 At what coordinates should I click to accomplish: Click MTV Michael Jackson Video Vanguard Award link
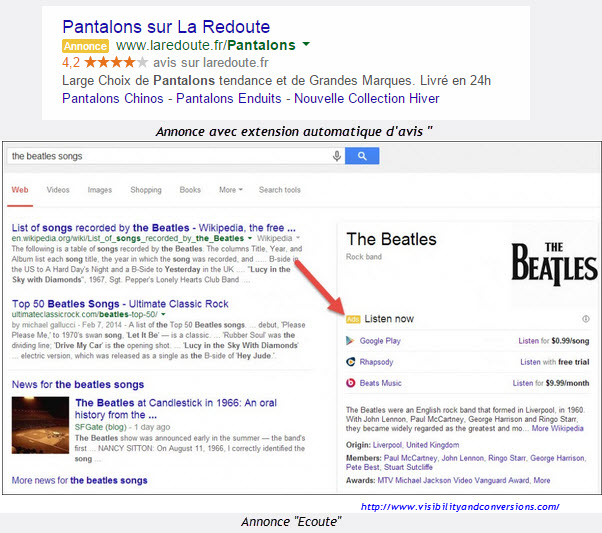[x=453, y=480]
